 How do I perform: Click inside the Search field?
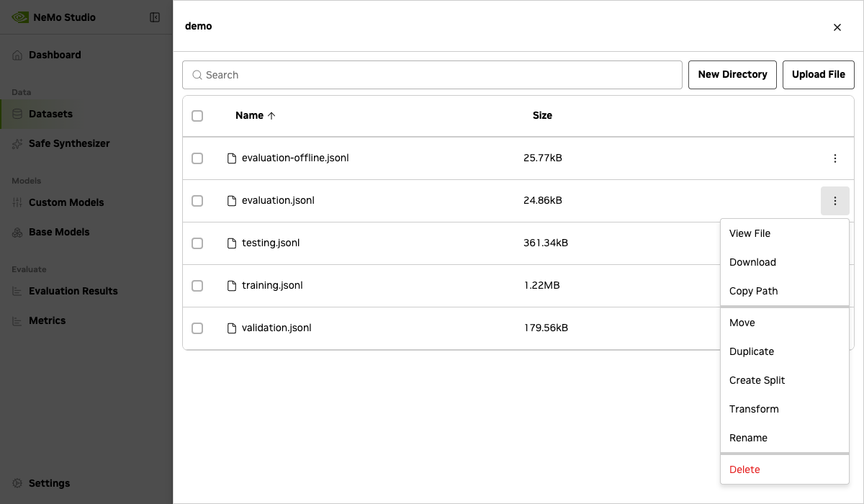[x=432, y=75]
